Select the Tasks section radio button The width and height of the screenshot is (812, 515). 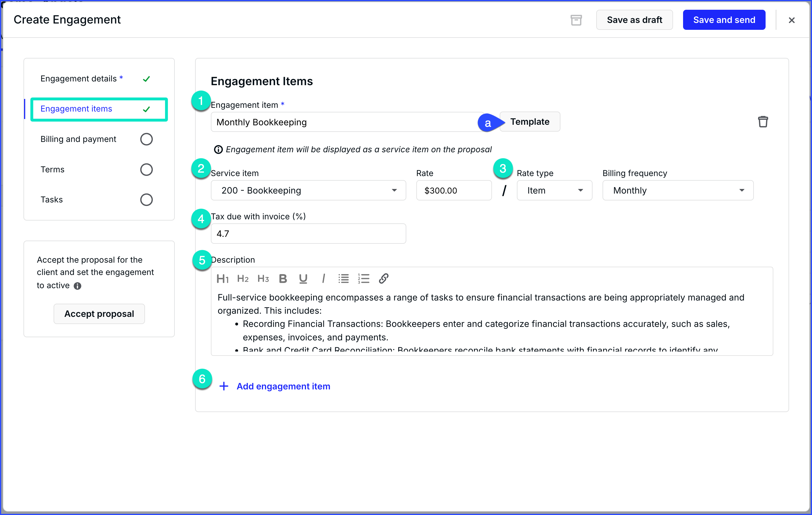click(146, 200)
